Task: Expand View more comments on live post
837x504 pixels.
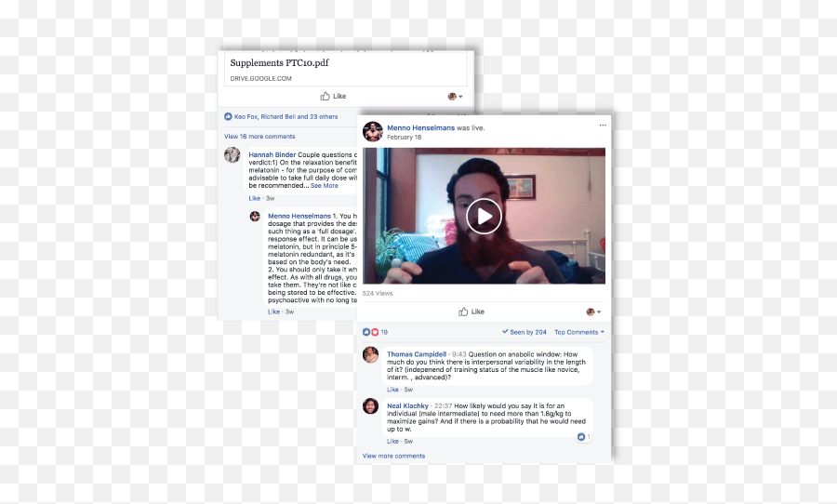Action: (394, 456)
